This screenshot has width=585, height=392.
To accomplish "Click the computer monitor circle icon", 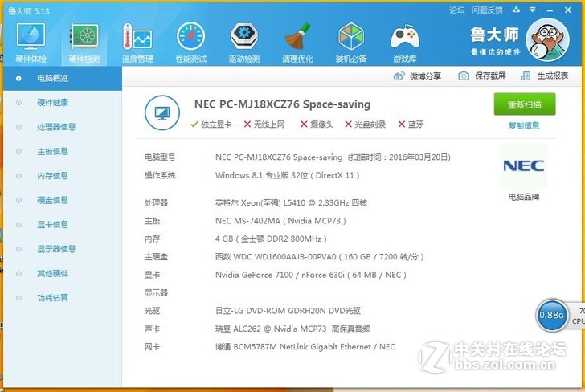I will [162, 112].
